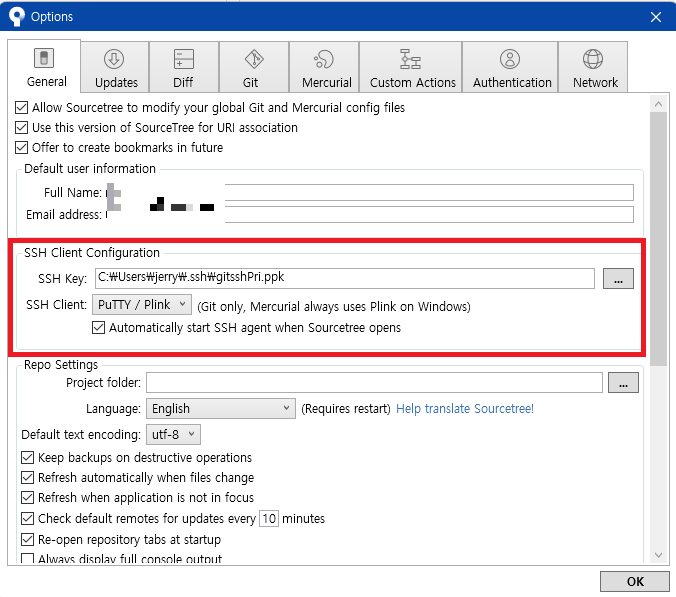Screen dimensions: 676x597
Task: Click the scrollbar up arrow
Action: (x=658, y=104)
